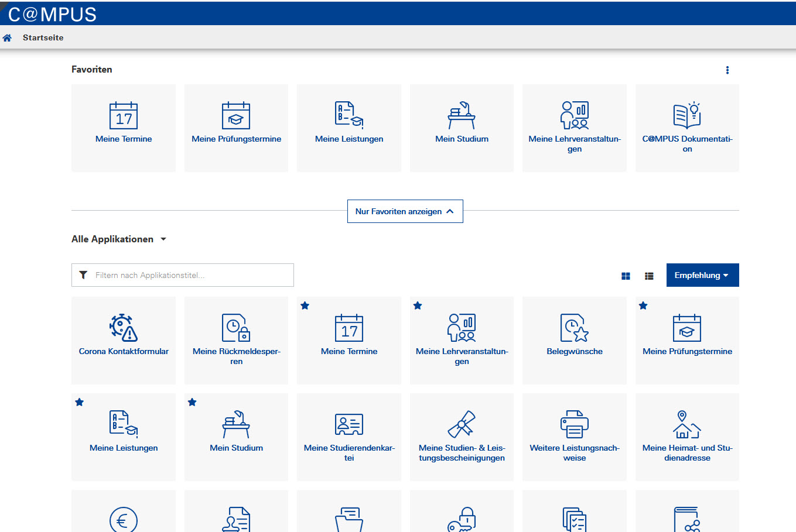Click the home icon in the breadcrumb bar
796x532 pixels.
coord(7,37)
